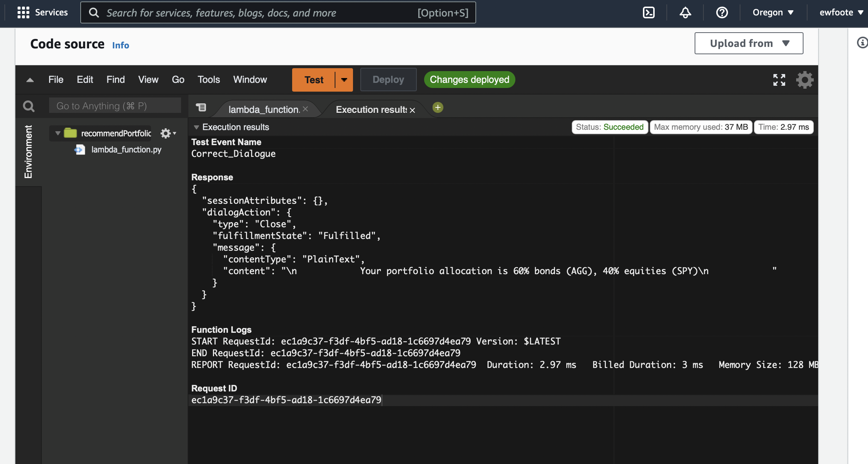Open lambda_function.py in file tree

pos(126,150)
